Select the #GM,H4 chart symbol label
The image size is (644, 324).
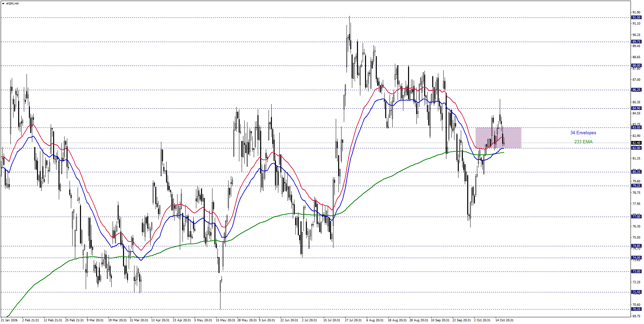12,4
